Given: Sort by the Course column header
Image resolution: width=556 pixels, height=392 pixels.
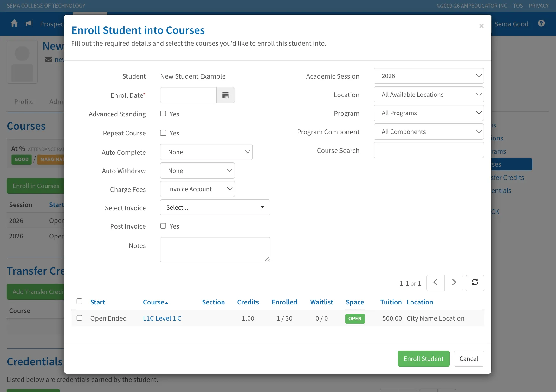Looking at the screenshot, I should coord(155,302).
